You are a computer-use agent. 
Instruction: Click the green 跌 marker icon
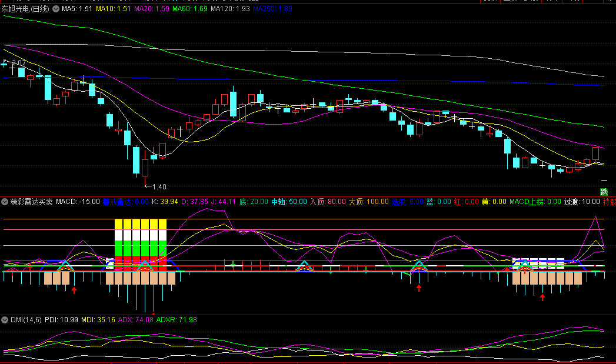(604, 192)
